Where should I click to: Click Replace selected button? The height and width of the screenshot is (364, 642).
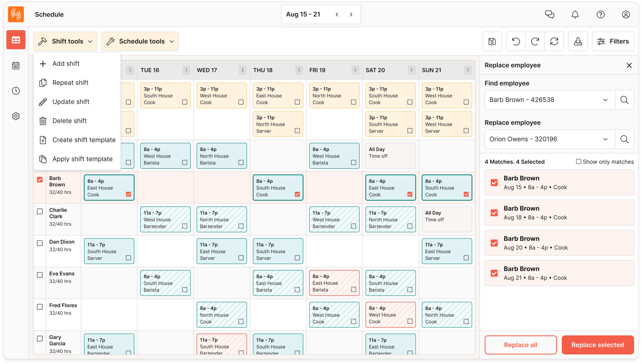tap(597, 345)
